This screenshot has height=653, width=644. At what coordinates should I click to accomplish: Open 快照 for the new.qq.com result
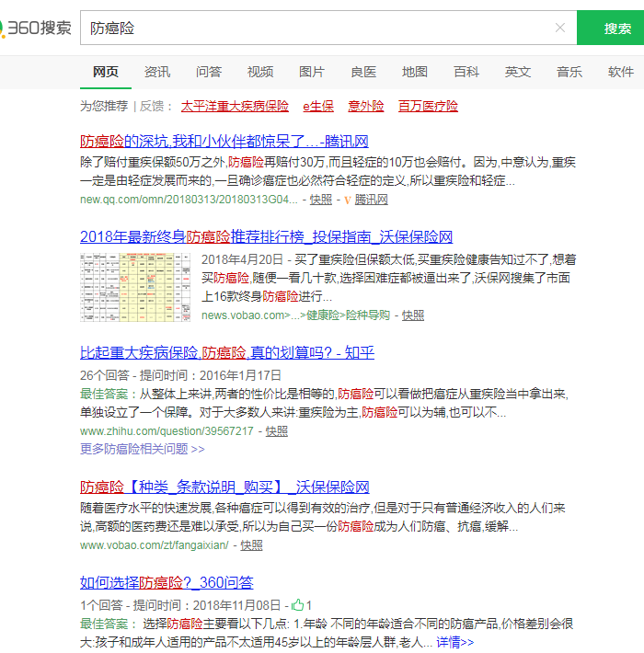321,200
